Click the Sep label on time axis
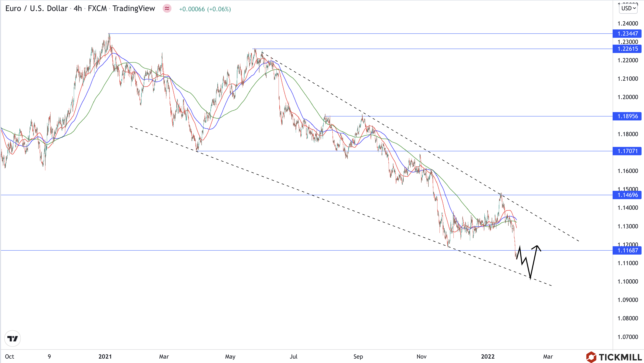The image size is (644, 363). 358,356
